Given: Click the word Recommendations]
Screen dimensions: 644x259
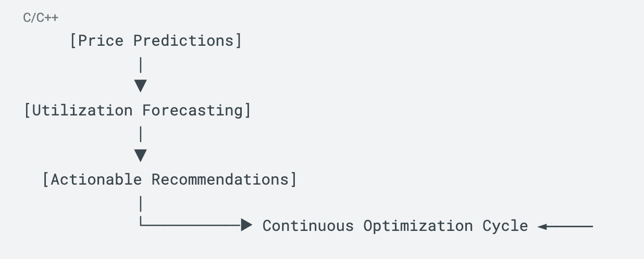Looking at the screenshot, I should pos(224,179).
